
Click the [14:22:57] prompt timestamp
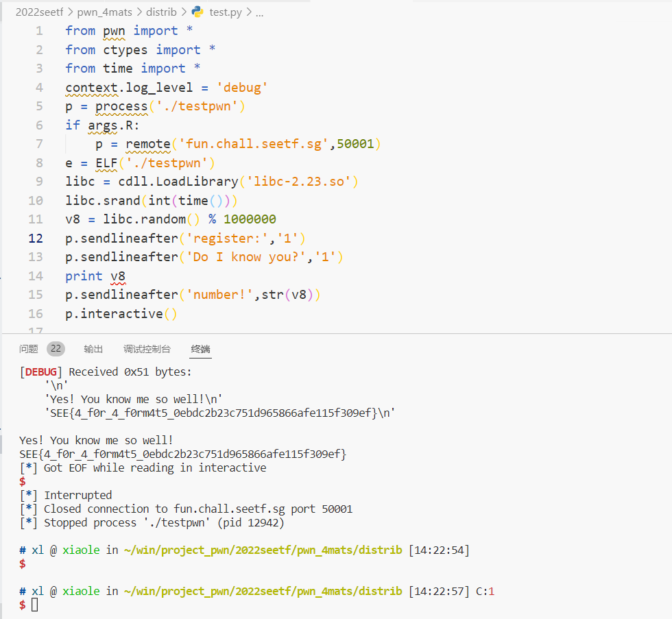click(x=440, y=591)
